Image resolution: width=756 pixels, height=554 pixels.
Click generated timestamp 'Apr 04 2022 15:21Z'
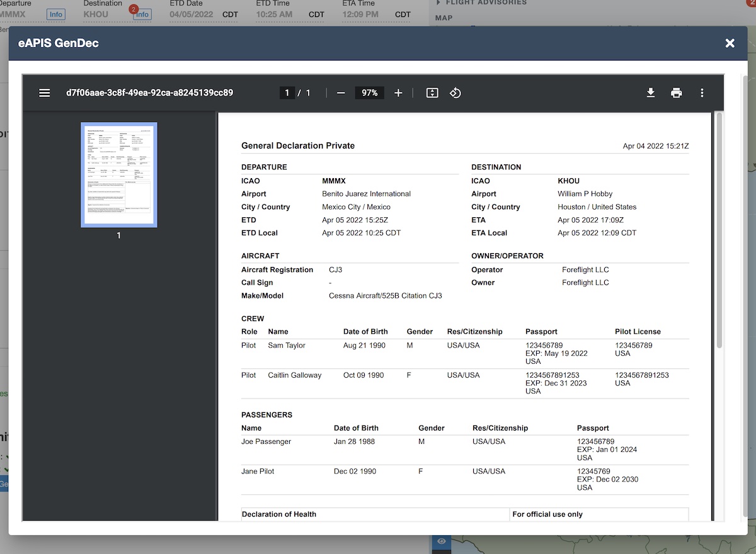(x=656, y=146)
